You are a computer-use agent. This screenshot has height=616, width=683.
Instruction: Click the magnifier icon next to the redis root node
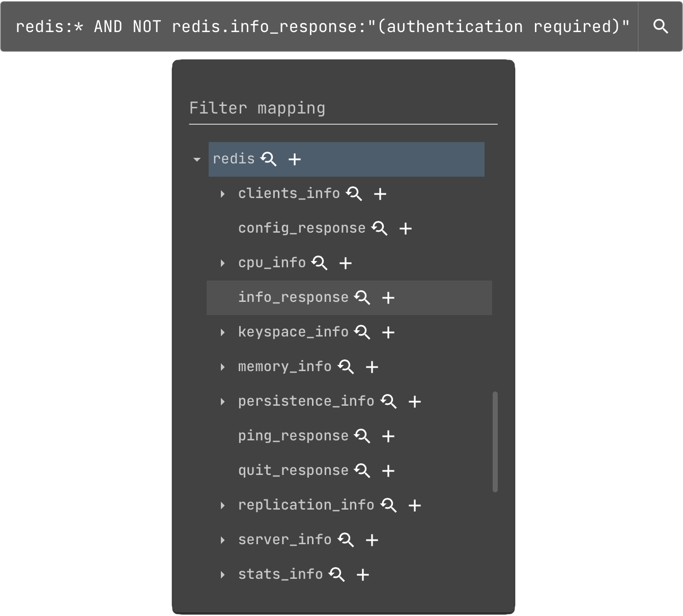click(269, 159)
